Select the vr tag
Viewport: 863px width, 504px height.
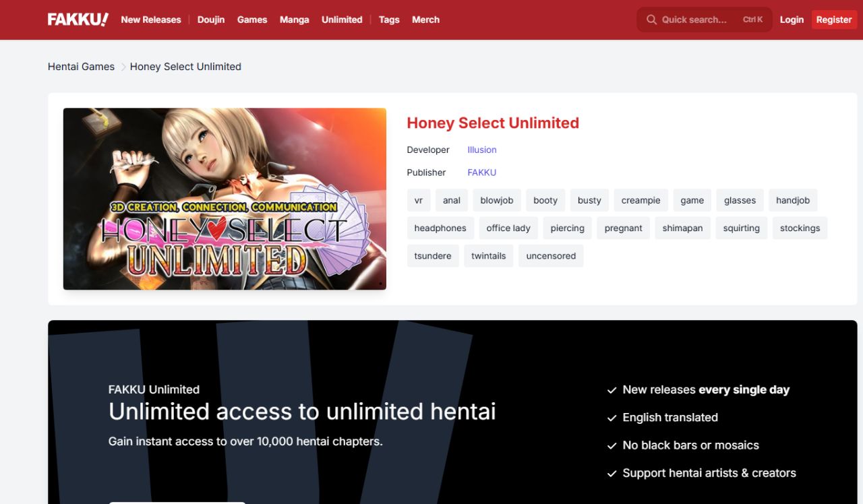pyautogui.click(x=419, y=200)
